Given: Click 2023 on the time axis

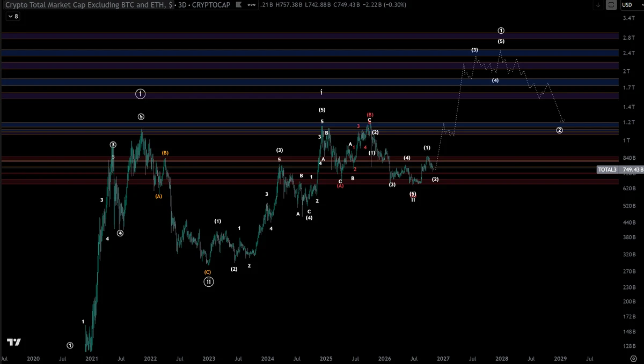Looking at the screenshot, I should (x=209, y=358).
